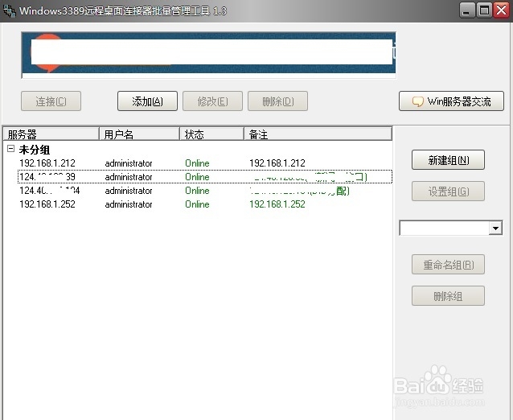Sort by the 服务器 column header
Screen dimensions: 513x420
coord(51,134)
